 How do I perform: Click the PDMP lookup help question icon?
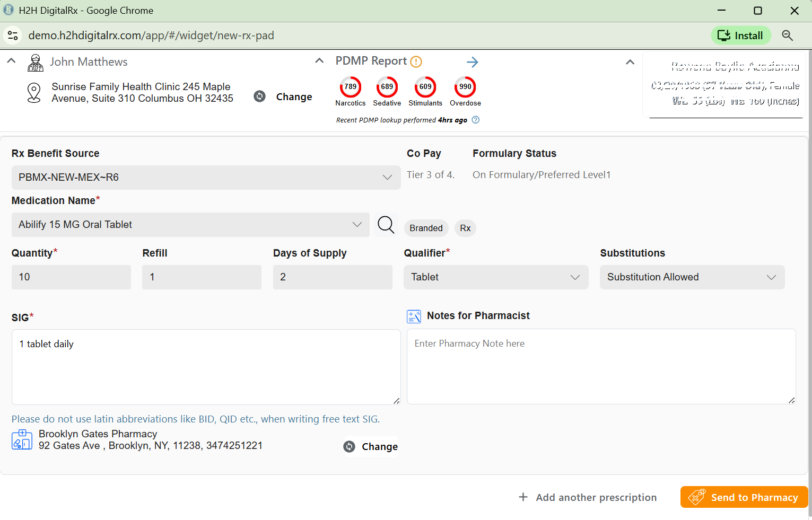(476, 120)
